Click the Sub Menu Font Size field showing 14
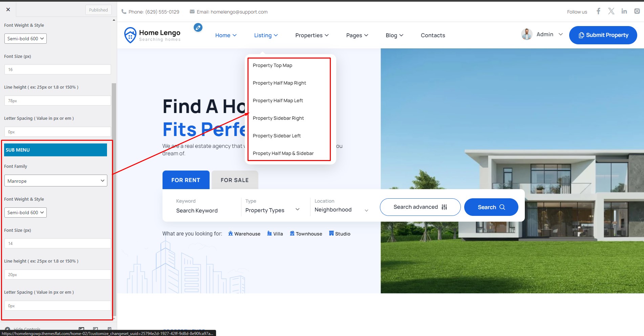 coord(58,243)
